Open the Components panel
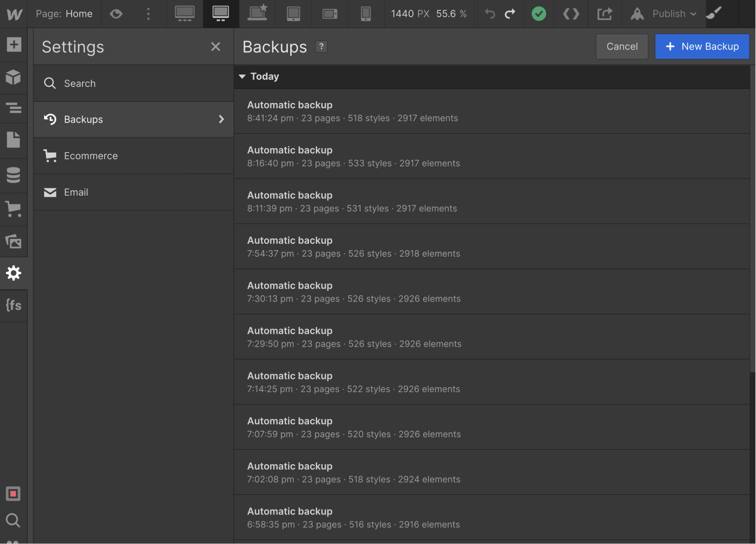Screen dimensions: 756x544 [13, 77]
